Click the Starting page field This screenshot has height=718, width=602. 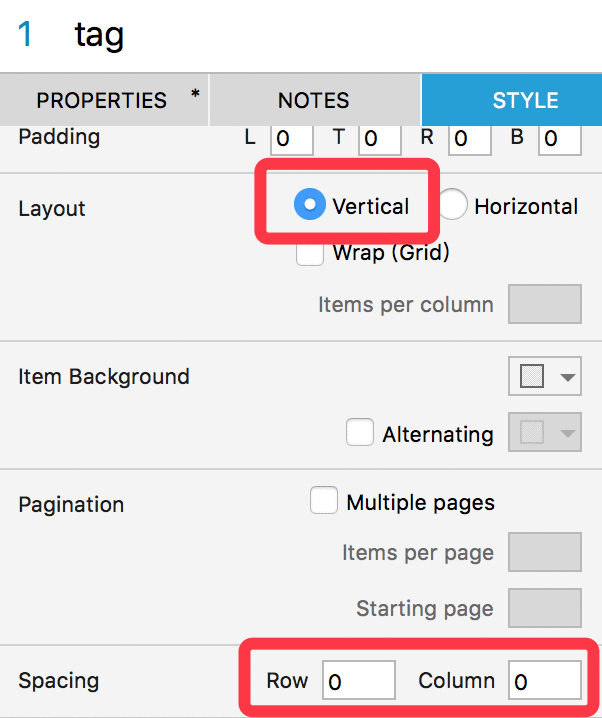[545, 608]
